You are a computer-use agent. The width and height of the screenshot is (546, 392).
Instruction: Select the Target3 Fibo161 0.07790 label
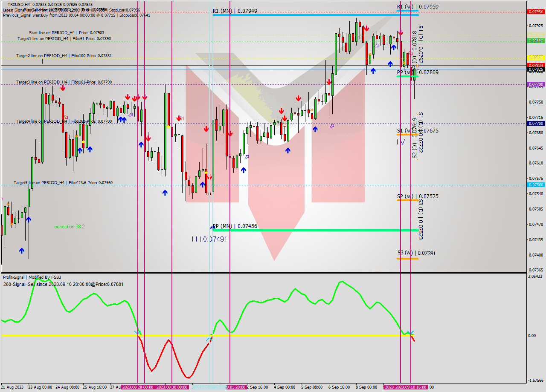tap(64, 82)
